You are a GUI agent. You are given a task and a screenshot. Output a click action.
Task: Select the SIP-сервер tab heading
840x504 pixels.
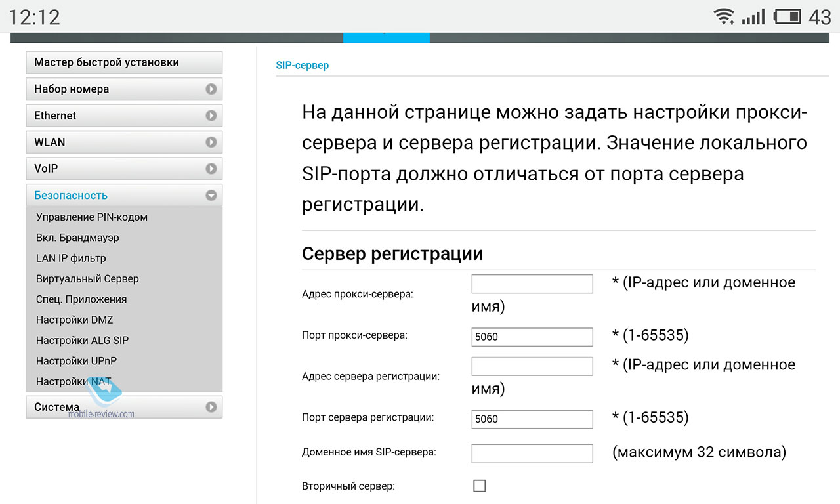coord(303,66)
